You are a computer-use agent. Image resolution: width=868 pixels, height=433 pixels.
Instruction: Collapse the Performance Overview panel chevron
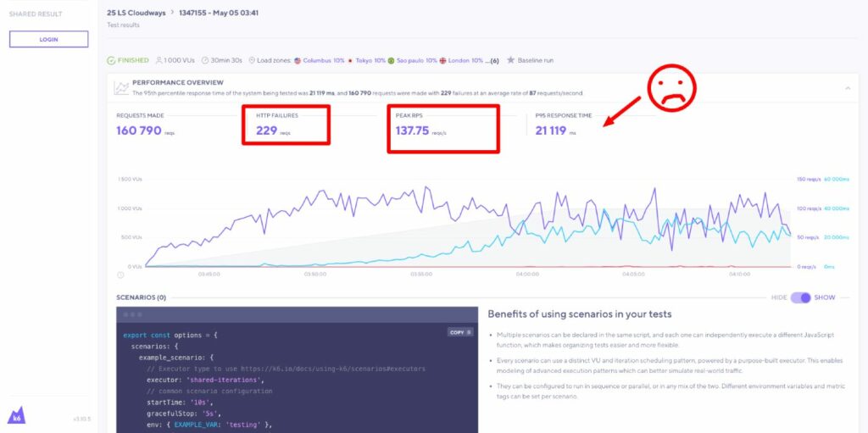(x=848, y=87)
